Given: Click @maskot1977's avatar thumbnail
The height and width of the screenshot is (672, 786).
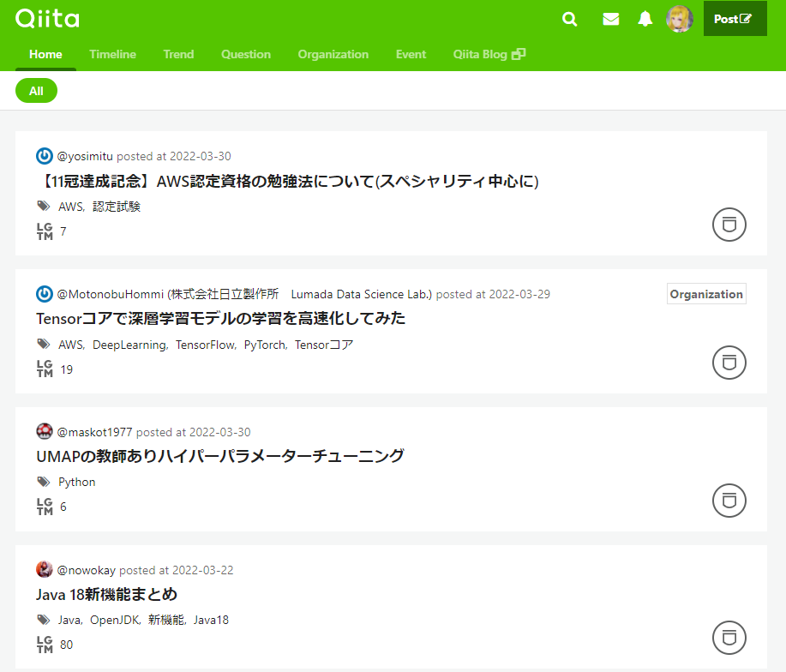Looking at the screenshot, I should point(44,431).
